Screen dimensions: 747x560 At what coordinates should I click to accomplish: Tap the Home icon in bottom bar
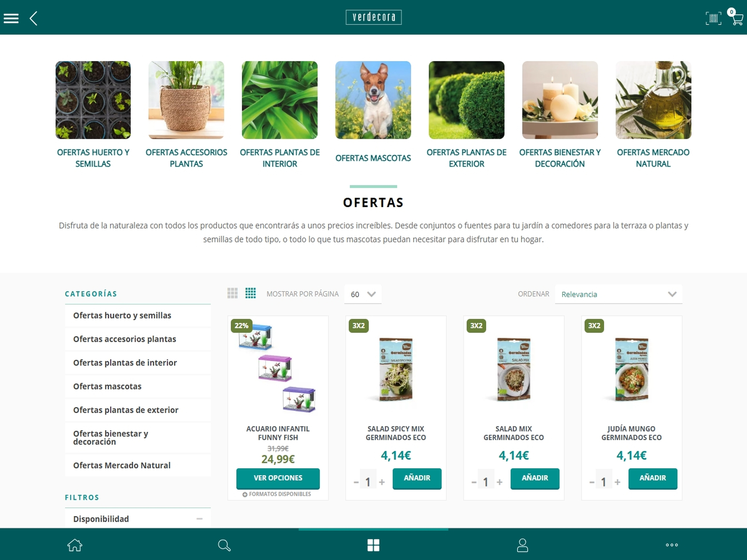click(75, 545)
